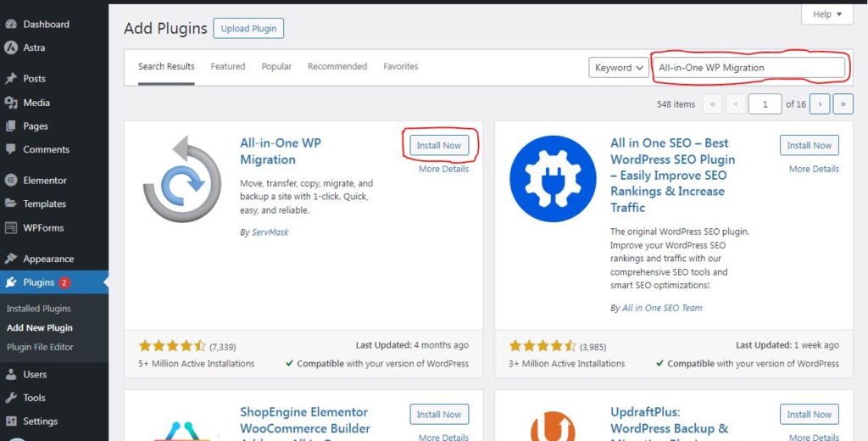Image resolution: width=868 pixels, height=441 pixels.
Task: Install the ShopEngine Elementor plugin
Action: (439, 415)
